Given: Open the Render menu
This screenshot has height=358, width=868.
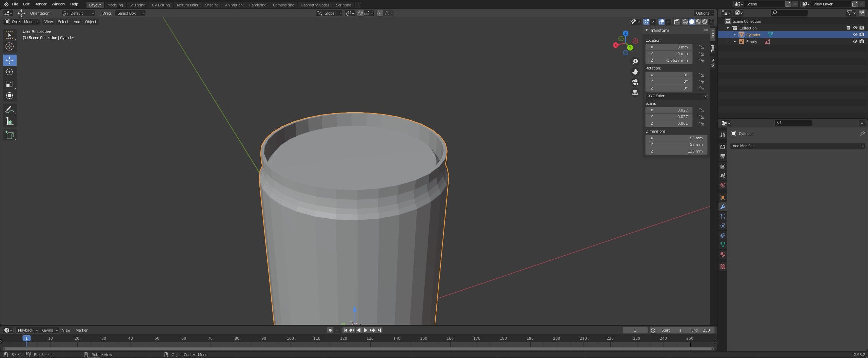Looking at the screenshot, I should pyautogui.click(x=40, y=4).
